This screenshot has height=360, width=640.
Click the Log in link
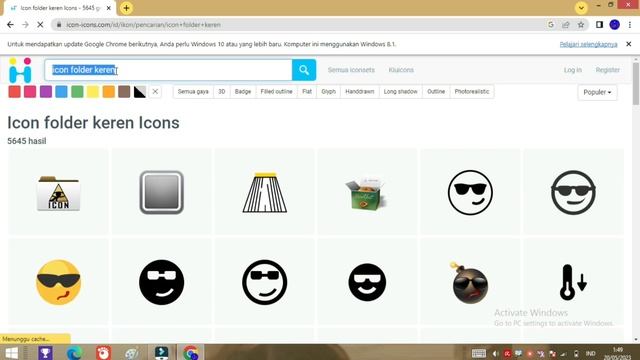point(573,70)
